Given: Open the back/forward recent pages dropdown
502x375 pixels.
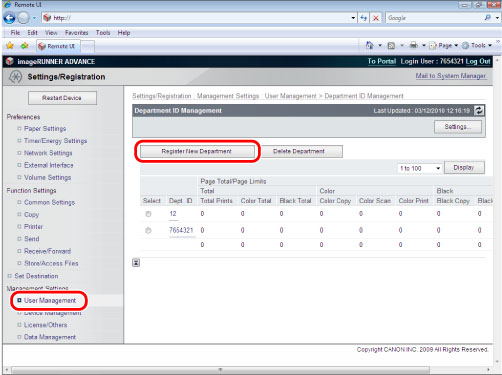Looking at the screenshot, I should (x=34, y=18).
